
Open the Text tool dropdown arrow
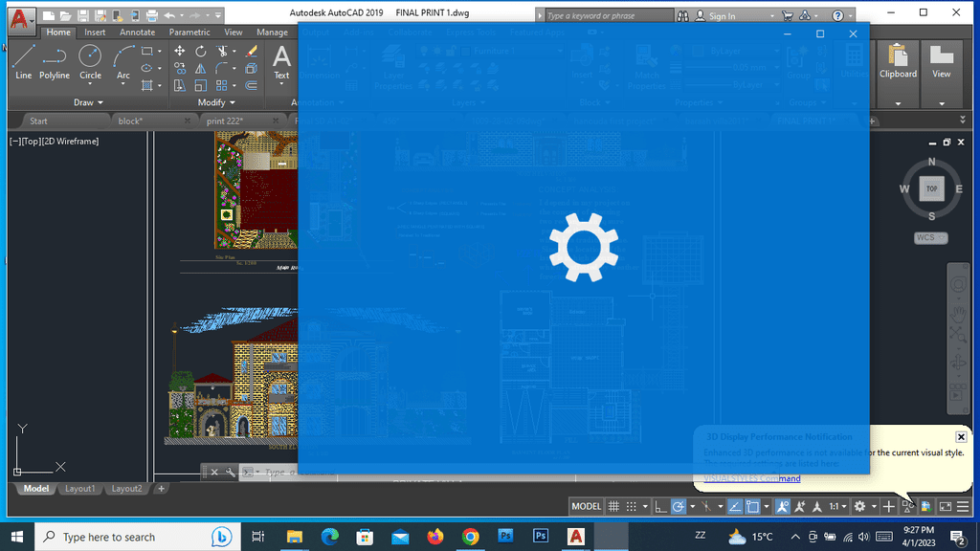coord(282,84)
